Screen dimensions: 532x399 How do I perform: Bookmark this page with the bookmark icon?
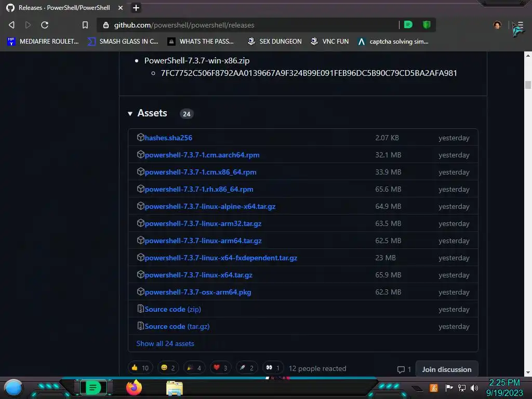[x=85, y=25]
